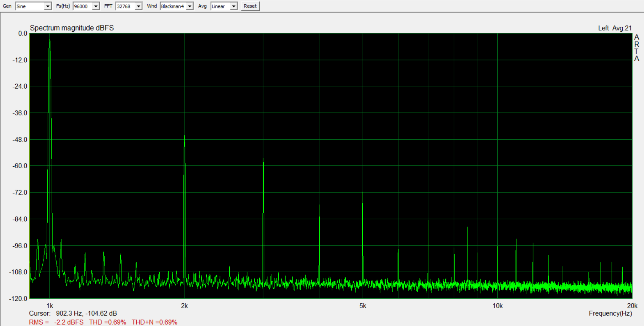The image size is (644, 326).
Task: Click the '-84.0' dB axis label
Action: point(20,219)
